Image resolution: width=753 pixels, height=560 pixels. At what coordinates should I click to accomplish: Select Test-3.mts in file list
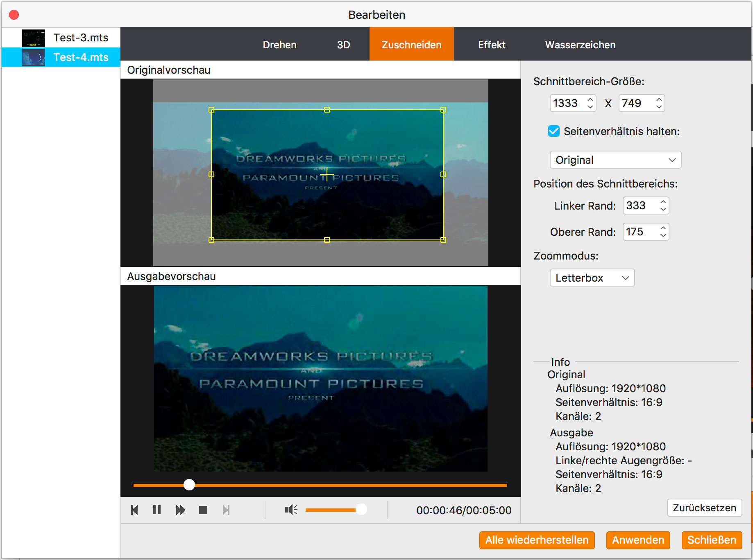coord(61,38)
